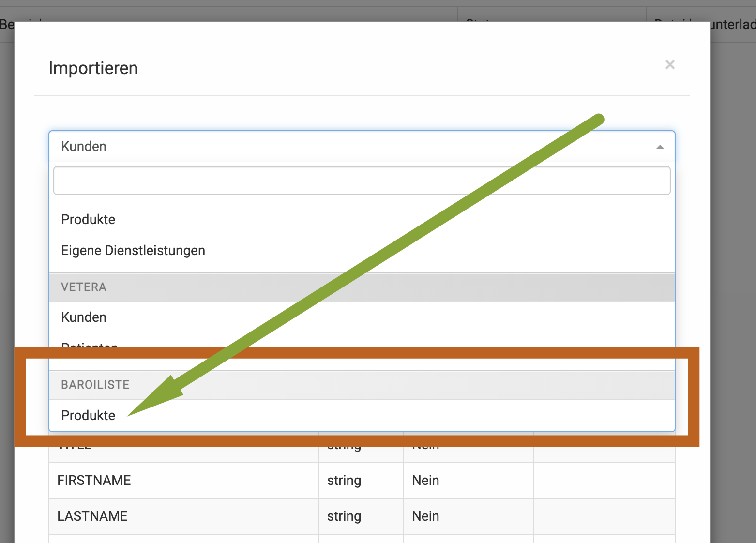Click the string type in the LASTNAME row
Image resolution: width=756 pixels, height=543 pixels.
tap(344, 516)
